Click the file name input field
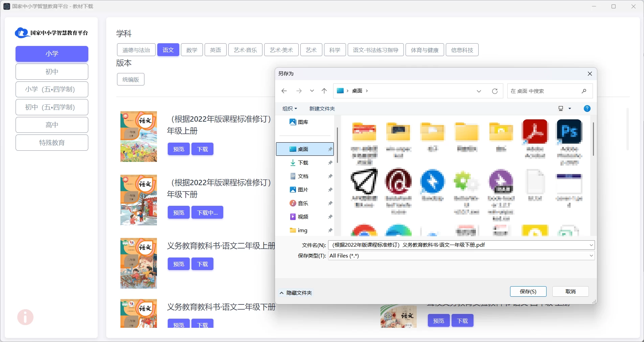 458,245
